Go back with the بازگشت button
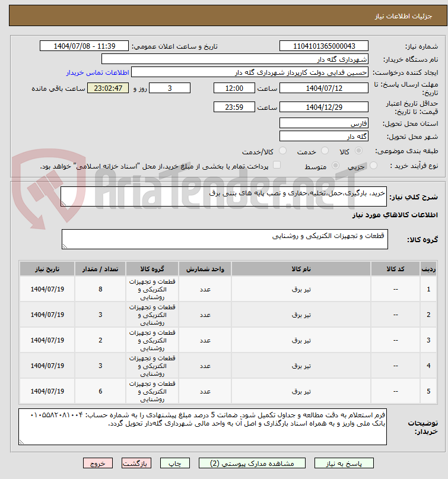Viewport: 448px width, 479px height. pos(136,463)
